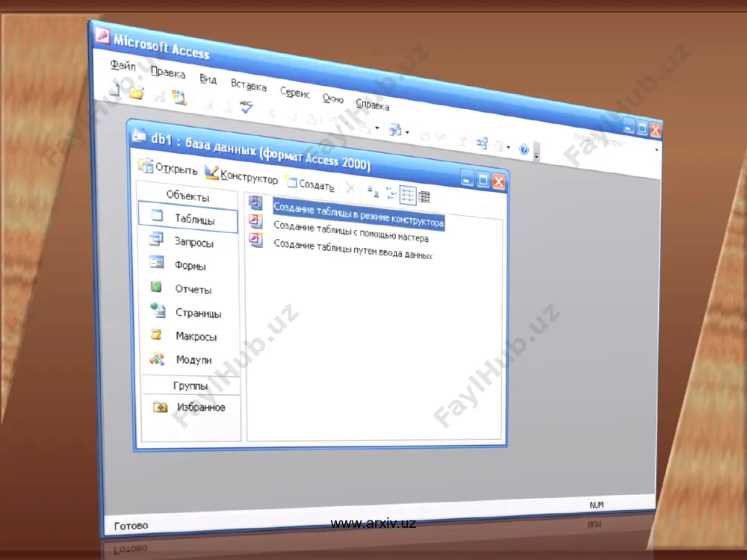Click the Macros icon next to Макросы
Image resolution: width=747 pixels, height=560 pixels.
pos(156,335)
